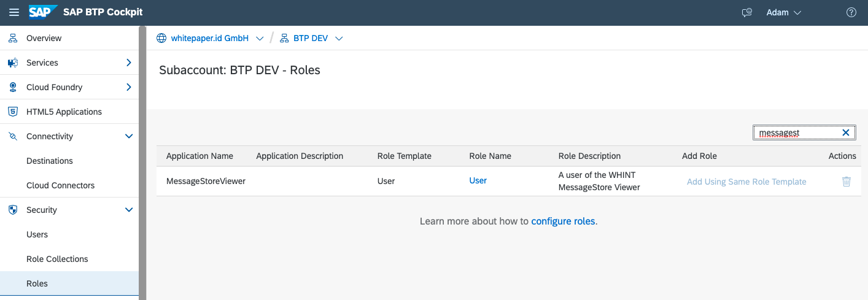Image resolution: width=868 pixels, height=300 pixels.
Task: Click the Role Name column header
Action: point(490,156)
